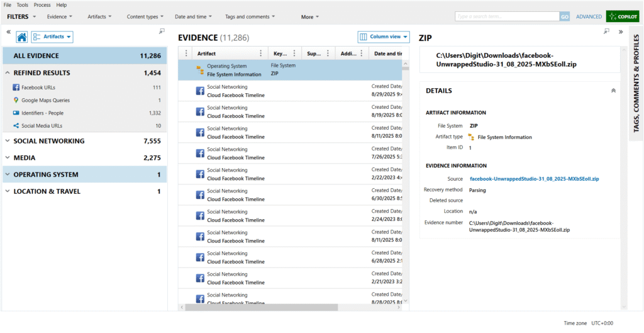
Task: Open the More filters dropdown
Action: click(x=309, y=17)
